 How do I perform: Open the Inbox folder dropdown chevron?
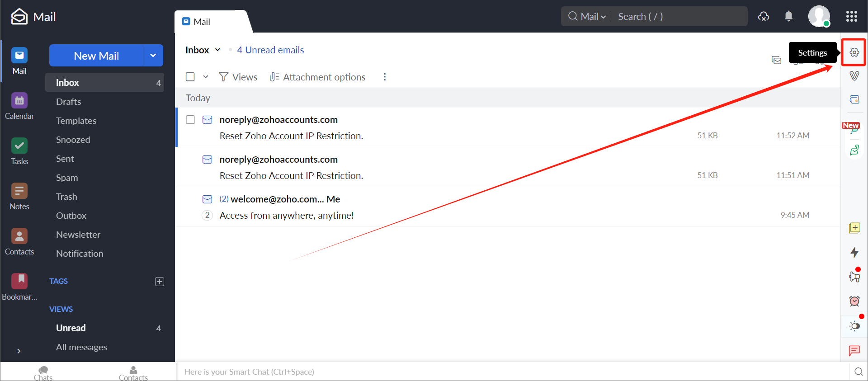pyautogui.click(x=217, y=50)
